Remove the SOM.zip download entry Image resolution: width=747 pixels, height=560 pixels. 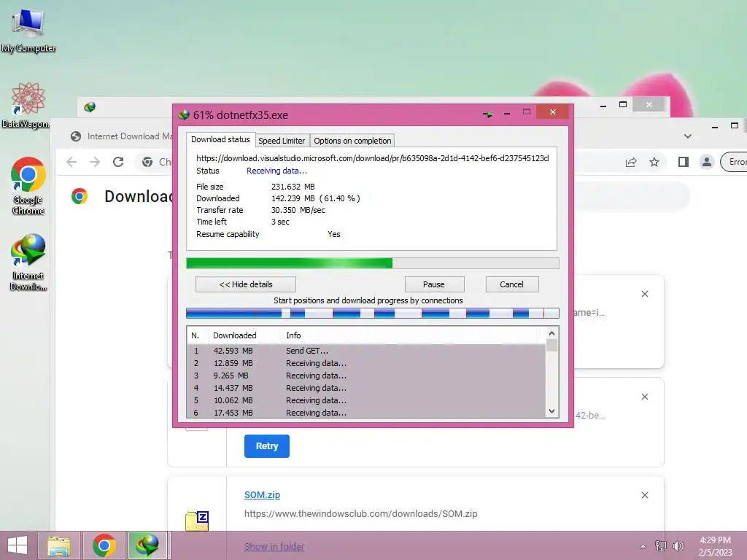click(x=645, y=495)
